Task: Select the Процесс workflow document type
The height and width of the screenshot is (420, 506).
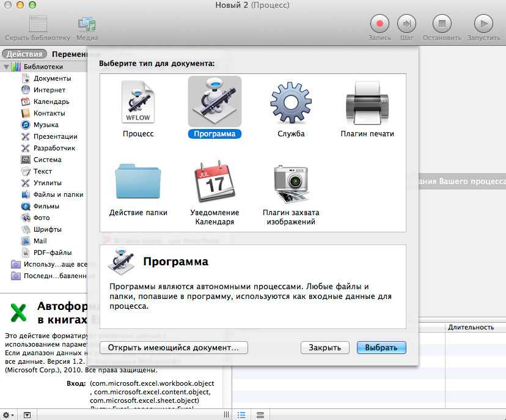Action: pos(138,103)
